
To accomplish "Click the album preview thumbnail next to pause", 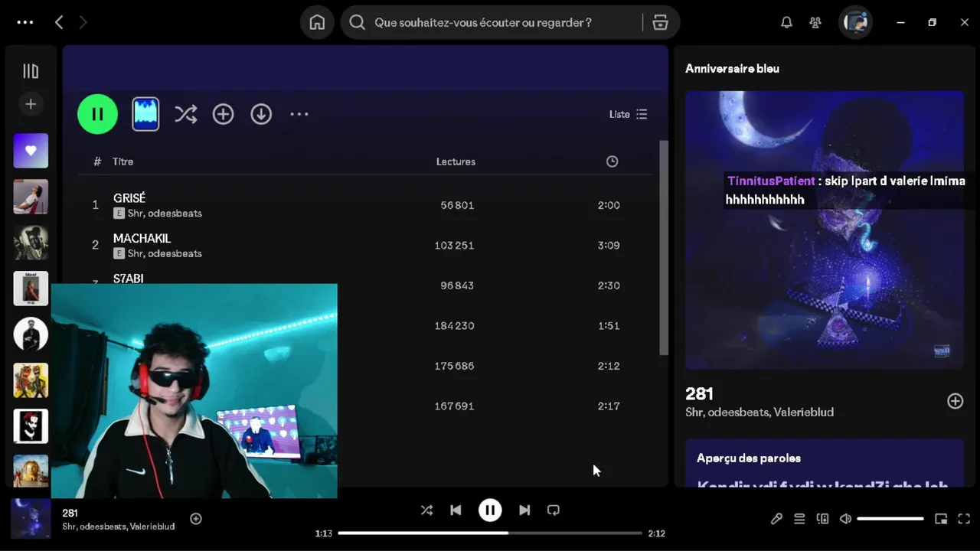I will tap(145, 114).
